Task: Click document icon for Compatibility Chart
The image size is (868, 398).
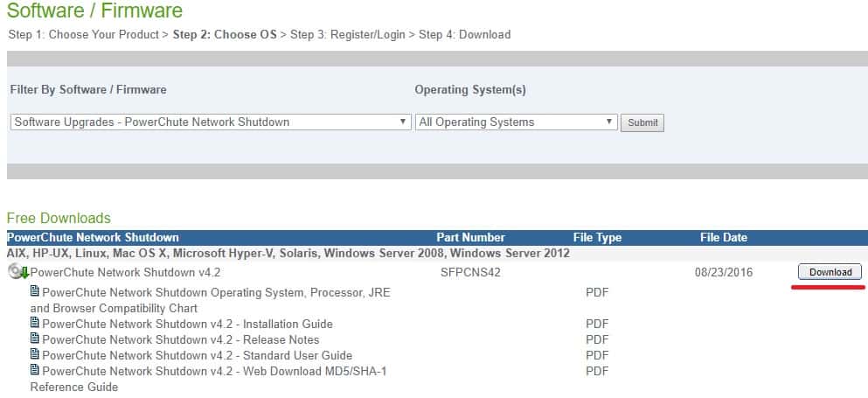Action: point(35,291)
